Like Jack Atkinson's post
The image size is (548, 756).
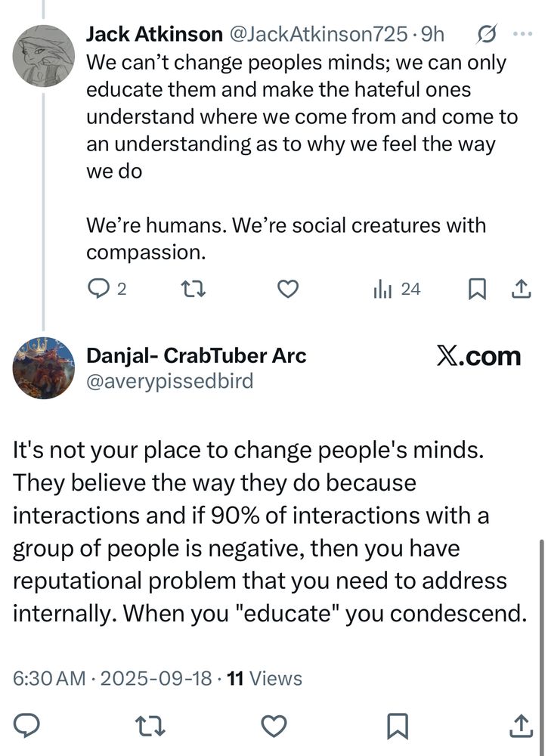coord(289,289)
